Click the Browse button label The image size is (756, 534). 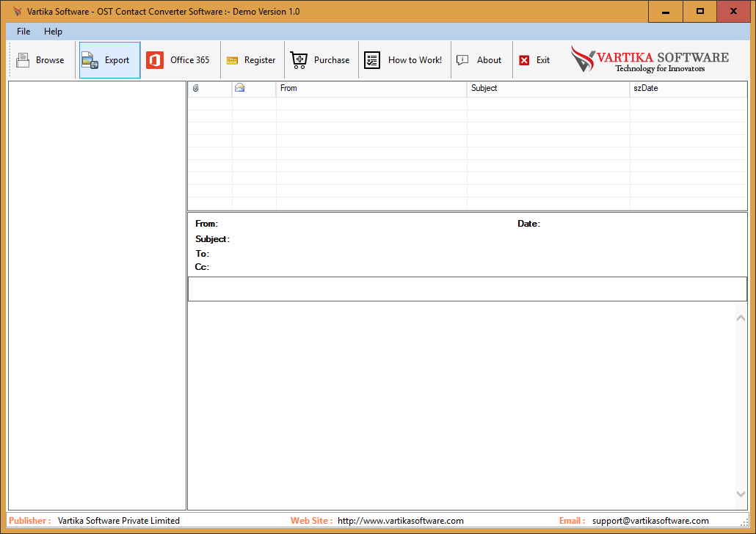(50, 60)
